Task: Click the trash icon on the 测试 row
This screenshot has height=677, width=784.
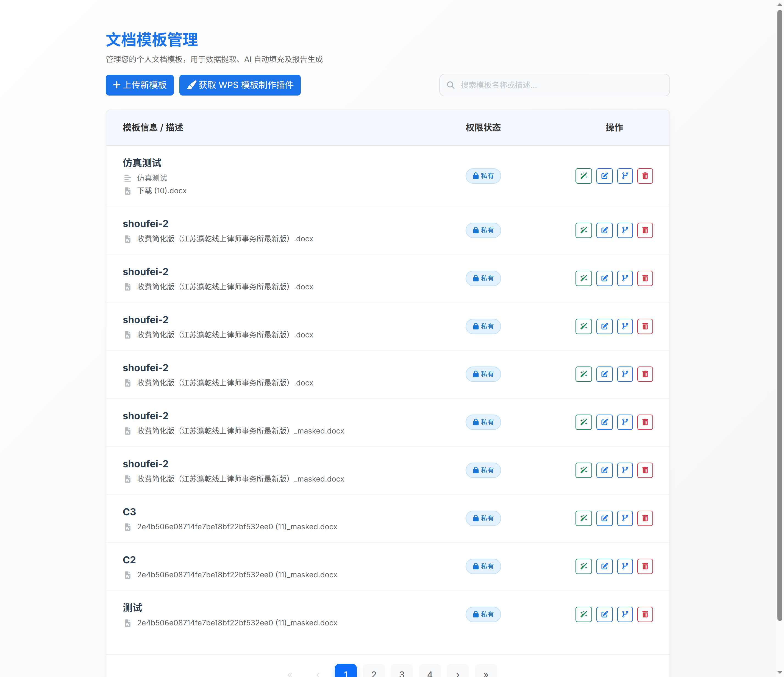Action: 646,614
